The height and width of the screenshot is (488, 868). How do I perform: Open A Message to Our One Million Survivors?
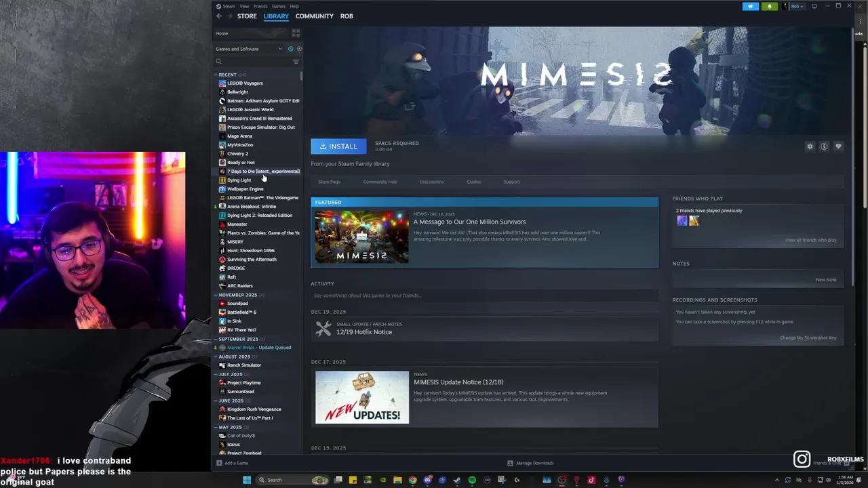[470, 222]
